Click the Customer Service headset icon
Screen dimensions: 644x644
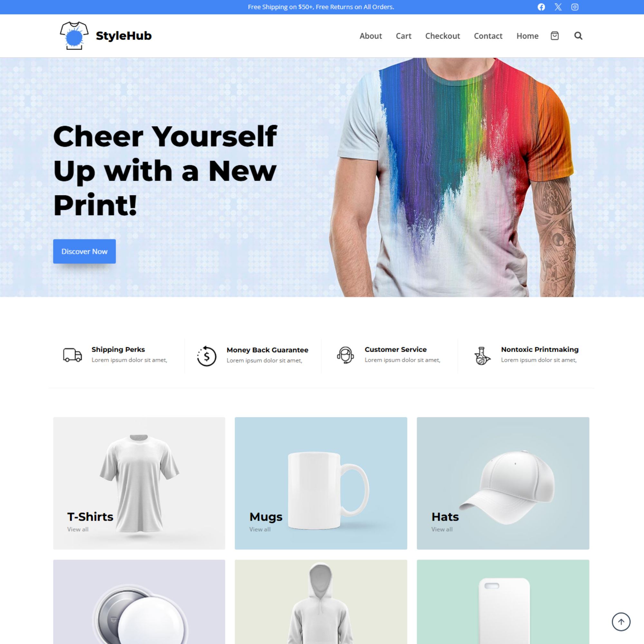point(345,355)
